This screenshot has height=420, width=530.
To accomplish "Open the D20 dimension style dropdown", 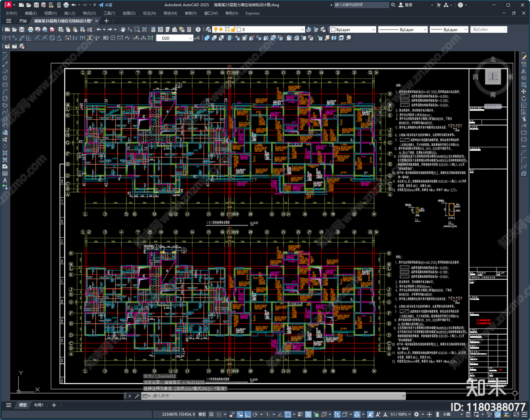I will click(x=175, y=38).
